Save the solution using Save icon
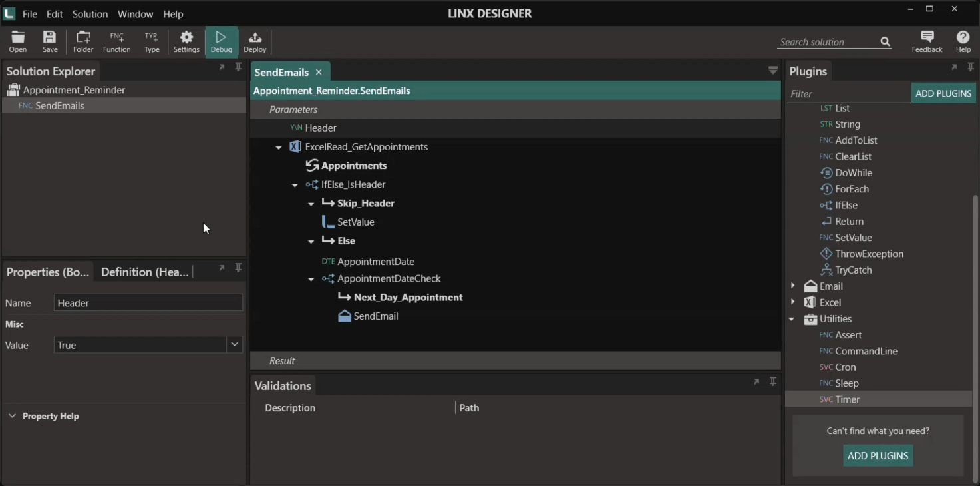 click(50, 41)
